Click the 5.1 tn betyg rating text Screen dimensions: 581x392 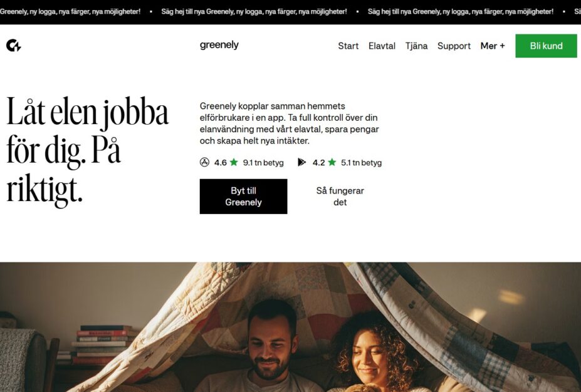[361, 163]
